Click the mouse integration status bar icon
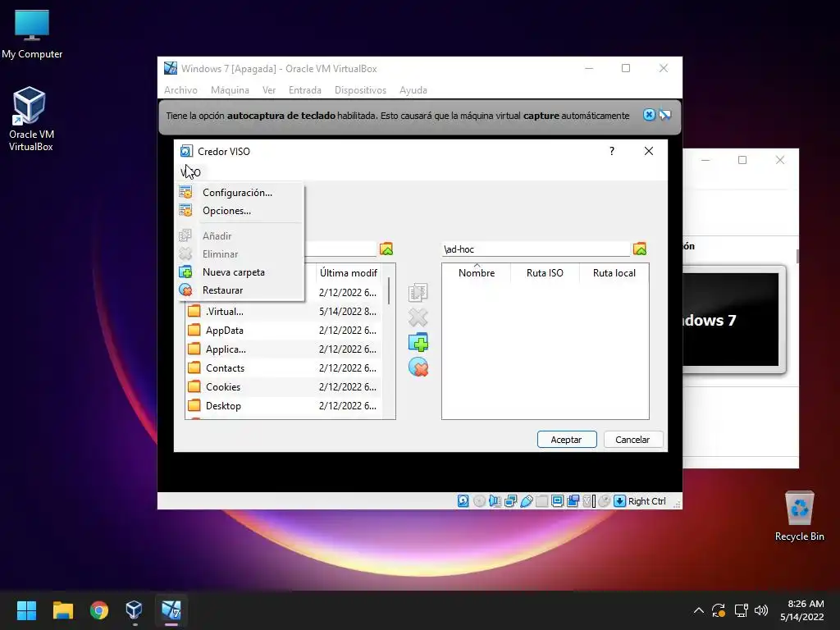Image resolution: width=840 pixels, height=630 pixels. [x=605, y=501]
